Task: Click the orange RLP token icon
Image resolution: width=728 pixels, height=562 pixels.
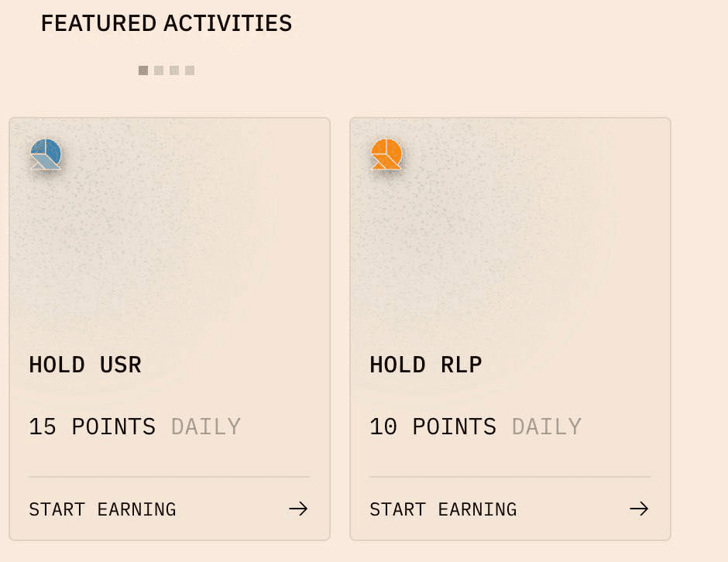Action: coord(386,154)
